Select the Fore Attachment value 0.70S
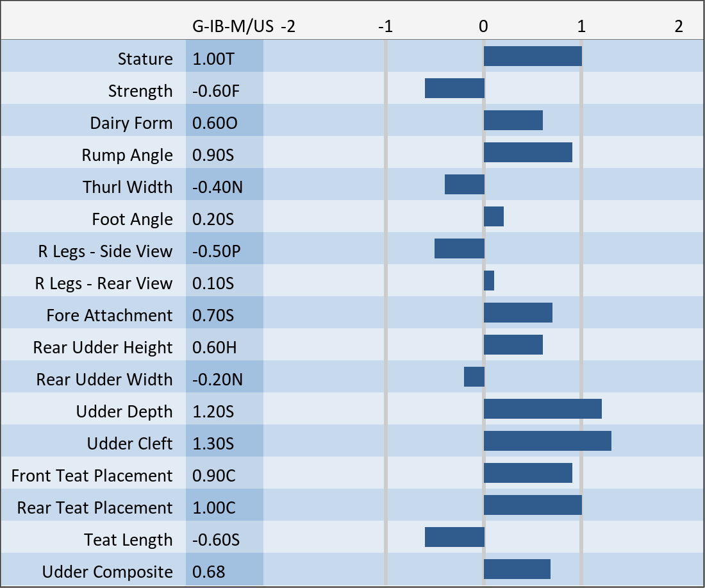 (213, 315)
